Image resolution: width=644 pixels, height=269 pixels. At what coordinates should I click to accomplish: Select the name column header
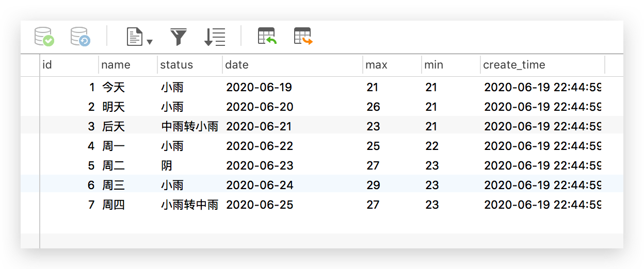click(x=128, y=65)
